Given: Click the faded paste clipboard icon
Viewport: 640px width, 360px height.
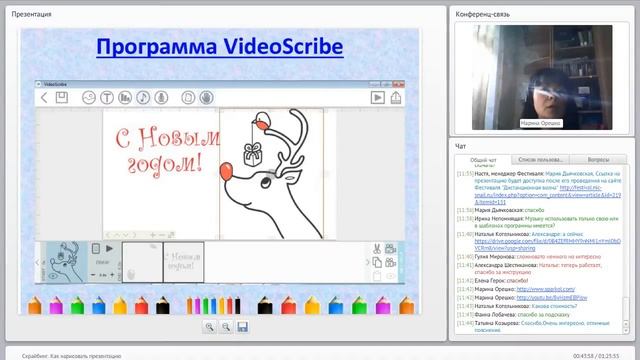Looking at the screenshot, I should [x=377, y=276].
